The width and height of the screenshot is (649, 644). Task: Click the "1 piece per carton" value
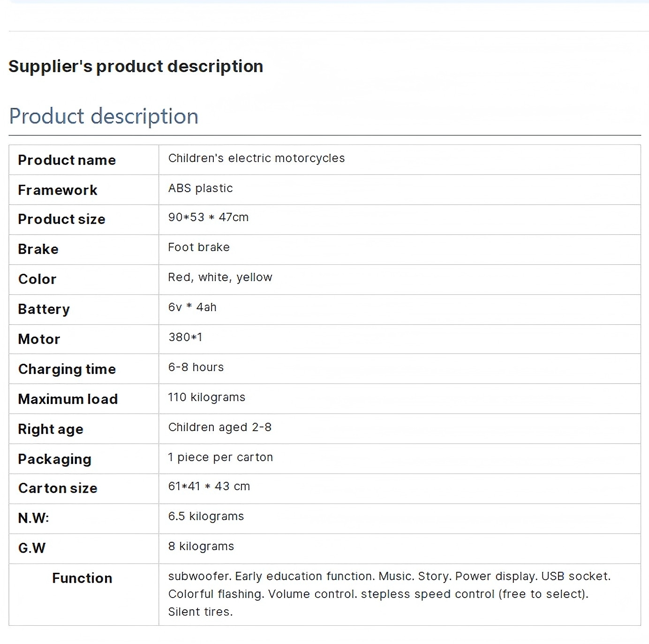click(x=220, y=457)
